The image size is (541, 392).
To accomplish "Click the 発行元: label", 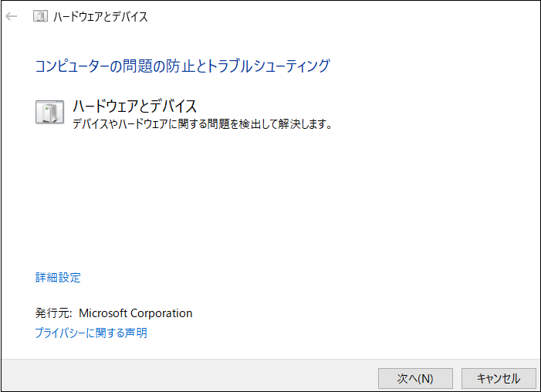I will pos(53,313).
